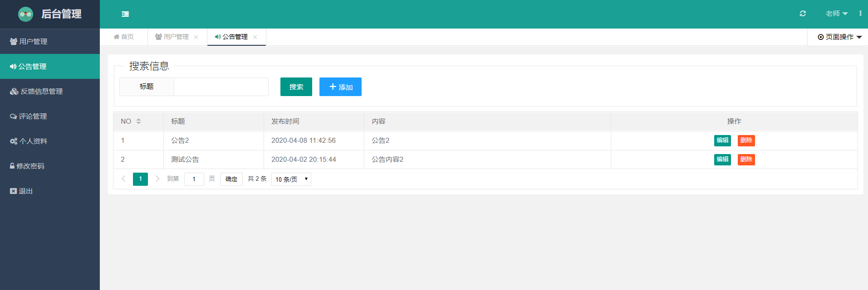Click 退出 to log out
This screenshot has height=290, width=868.
pos(50,191)
